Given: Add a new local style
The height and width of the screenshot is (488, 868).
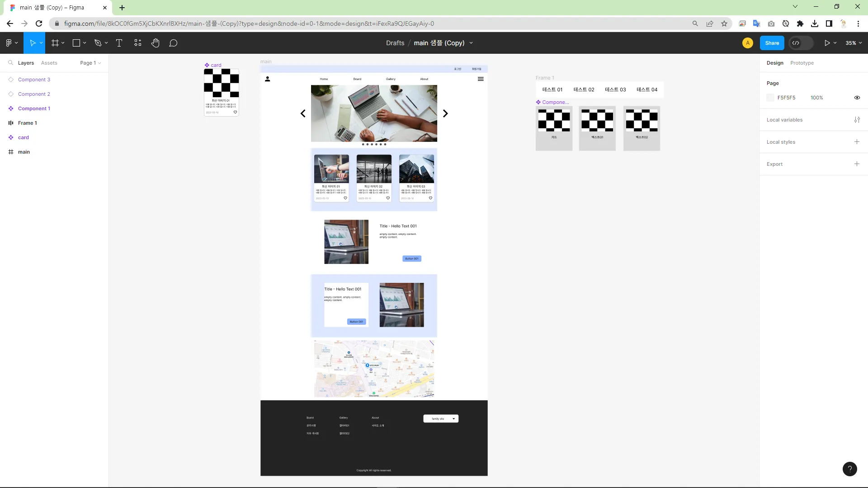Looking at the screenshot, I should click(857, 142).
